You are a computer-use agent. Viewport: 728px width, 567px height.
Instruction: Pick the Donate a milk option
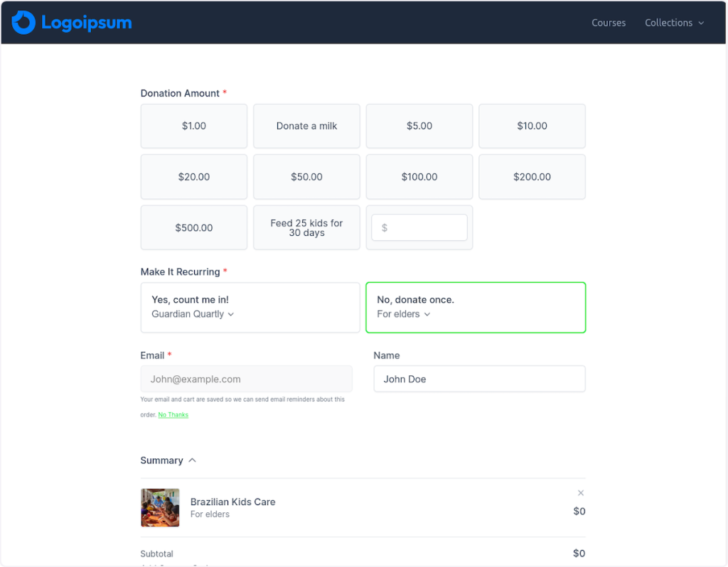point(306,126)
